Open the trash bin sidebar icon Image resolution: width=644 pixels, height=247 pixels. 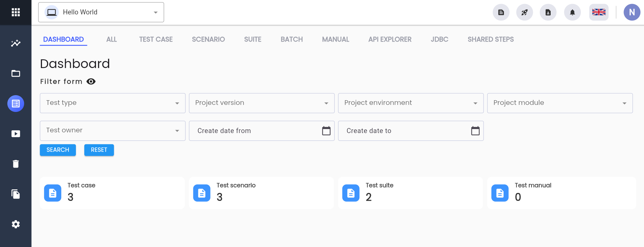click(16, 164)
